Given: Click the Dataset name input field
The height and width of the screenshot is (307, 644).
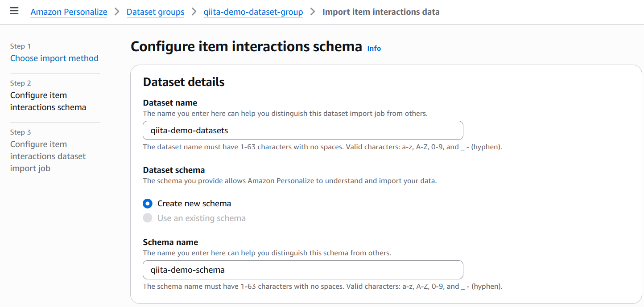Looking at the screenshot, I should [x=303, y=131].
